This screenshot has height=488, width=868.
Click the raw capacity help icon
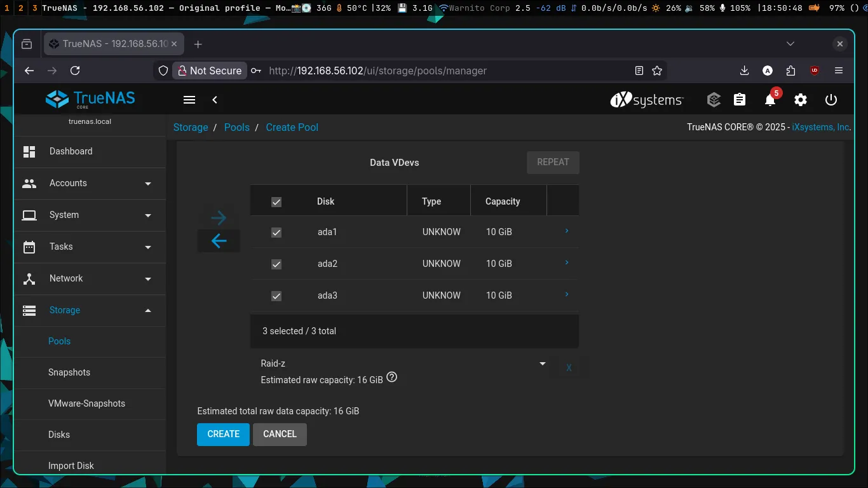(392, 377)
